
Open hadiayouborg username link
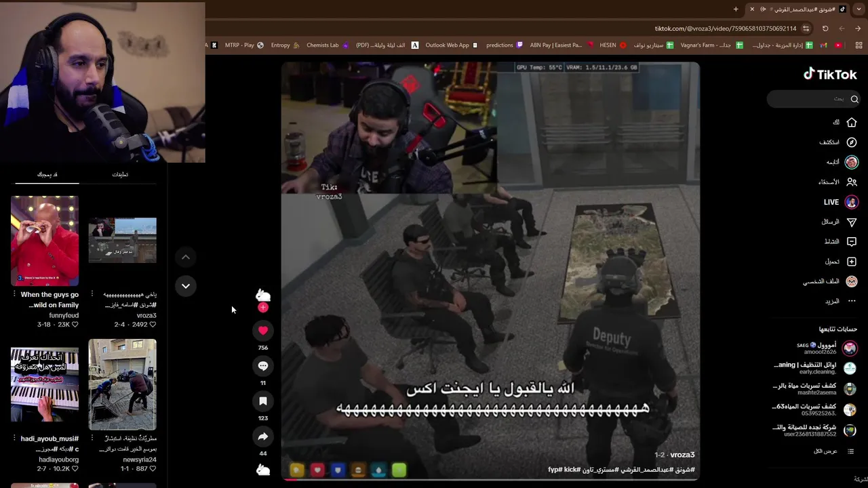[x=59, y=460]
